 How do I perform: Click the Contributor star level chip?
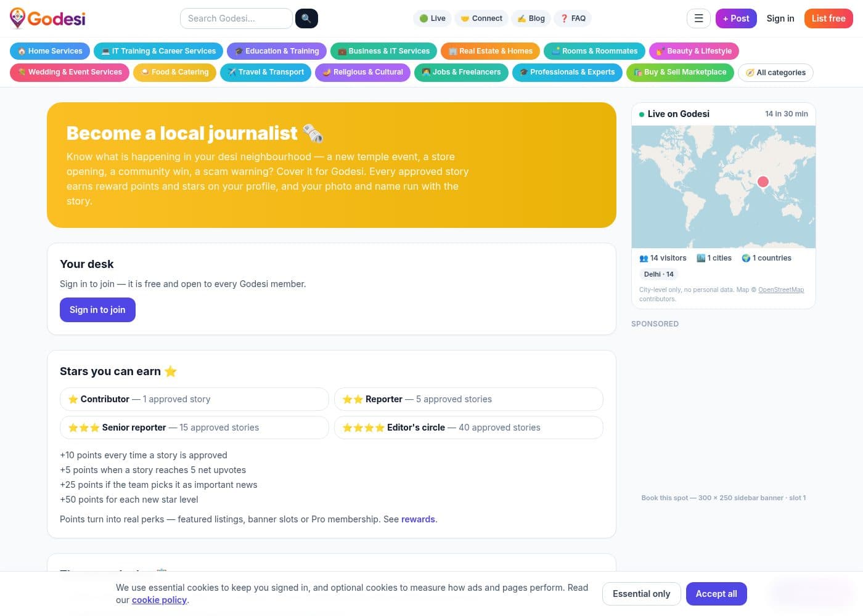click(194, 399)
